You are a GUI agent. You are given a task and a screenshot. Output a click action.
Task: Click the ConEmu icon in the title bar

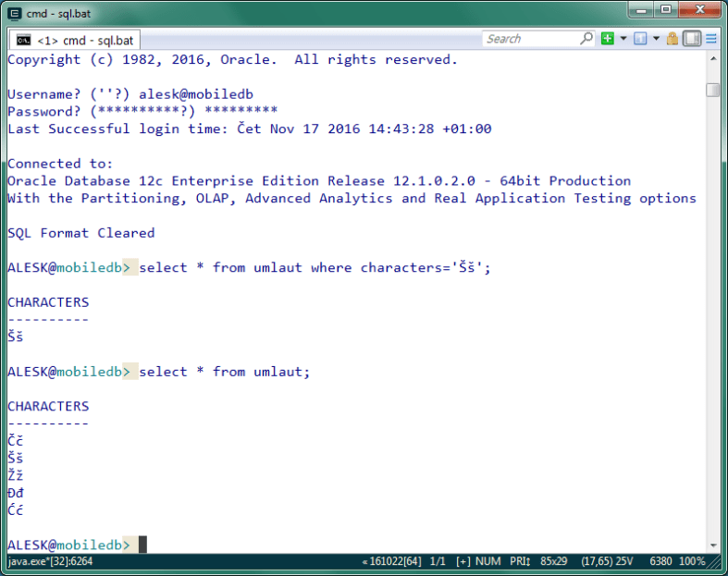pyautogui.click(x=14, y=13)
